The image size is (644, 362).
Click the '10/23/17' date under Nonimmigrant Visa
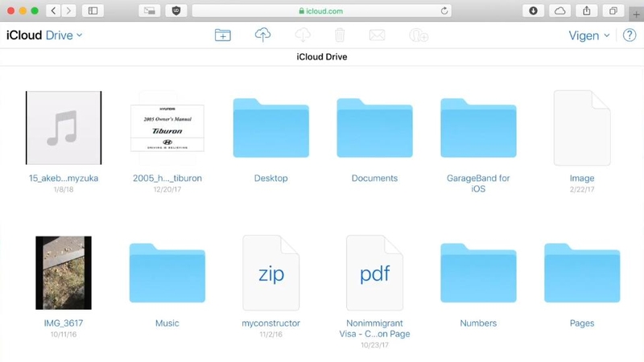point(374,345)
